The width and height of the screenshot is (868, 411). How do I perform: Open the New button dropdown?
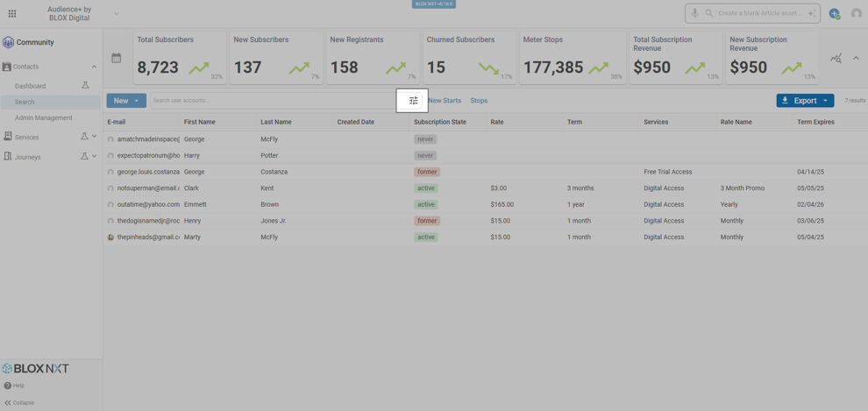127,101
